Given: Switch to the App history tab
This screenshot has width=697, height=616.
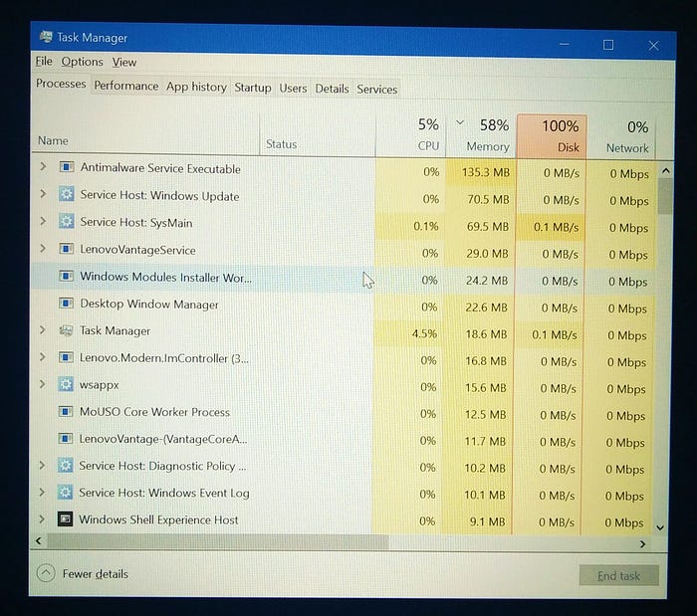Looking at the screenshot, I should tap(196, 87).
